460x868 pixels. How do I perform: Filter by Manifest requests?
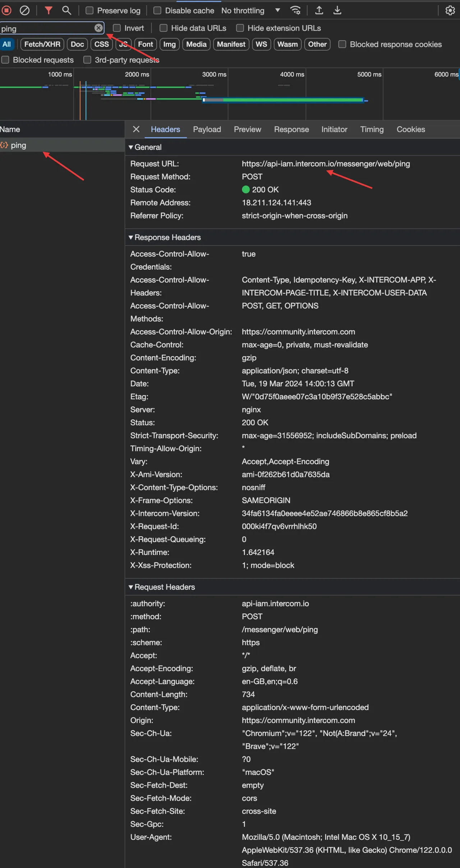231,44
